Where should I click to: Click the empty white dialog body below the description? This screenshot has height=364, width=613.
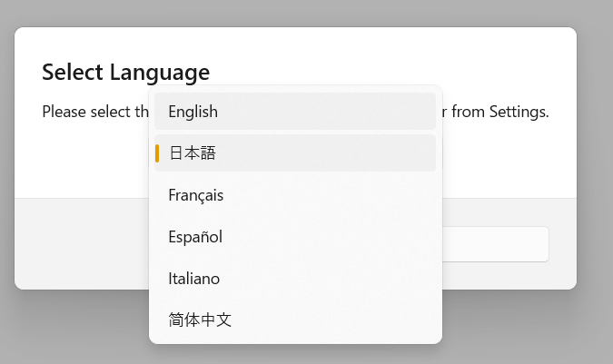pos(509,164)
